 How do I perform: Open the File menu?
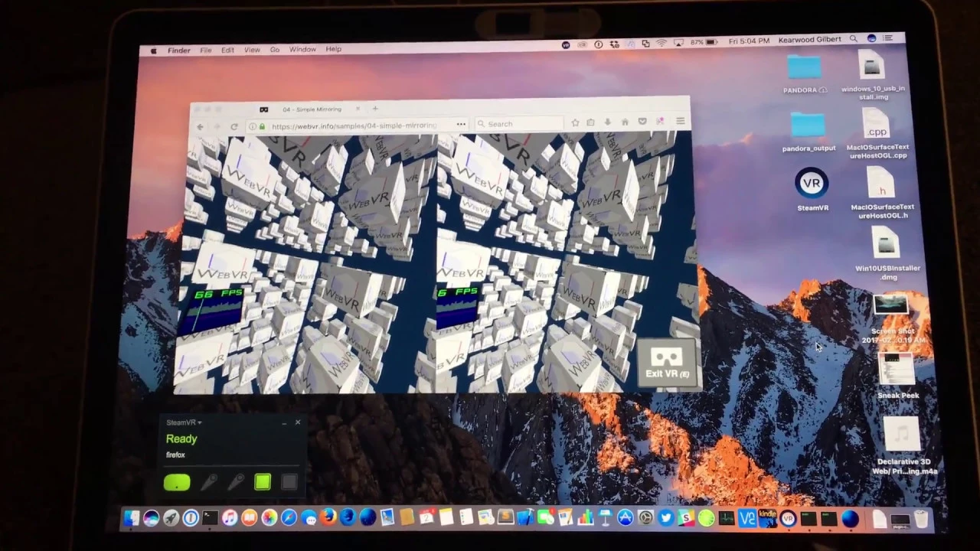click(206, 50)
